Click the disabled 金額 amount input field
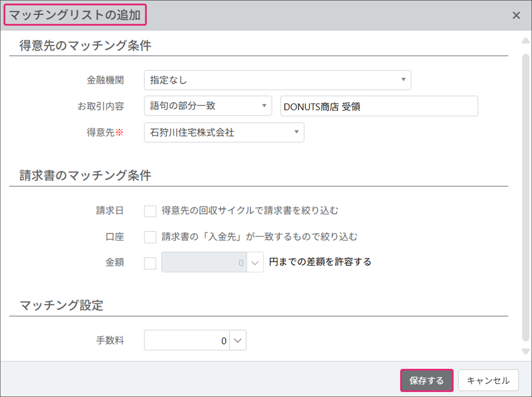This screenshot has width=532, height=397. (x=204, y=263)
